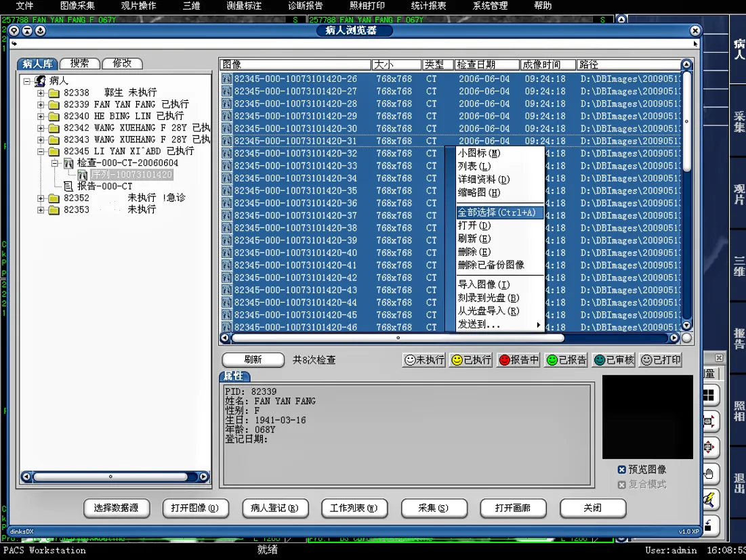Click the image icon for 82345-000-10073101420-40
The image size is (746, 560).
point(227,253)
